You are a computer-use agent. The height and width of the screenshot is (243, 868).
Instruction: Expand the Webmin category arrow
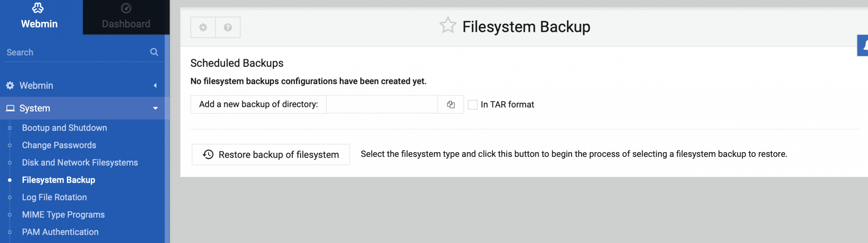tap(155, 85)
